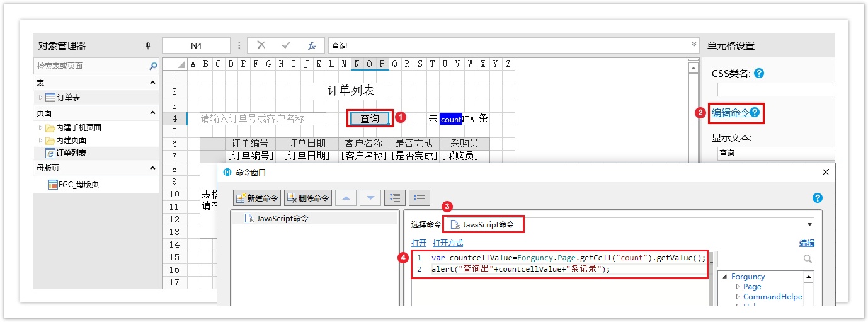The height and width of the screenshot is (322, 868).
Task: Select the JavaScript命令 item in command list
Action: pyautogui.click(x=282, y=218)
